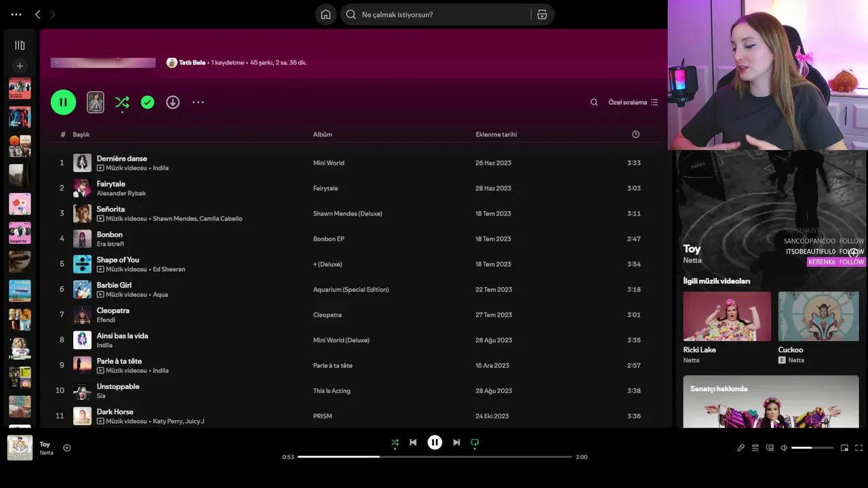Pause playlist with large green button
The height and width of the screenshot is (488, 868).
[63, 102]
